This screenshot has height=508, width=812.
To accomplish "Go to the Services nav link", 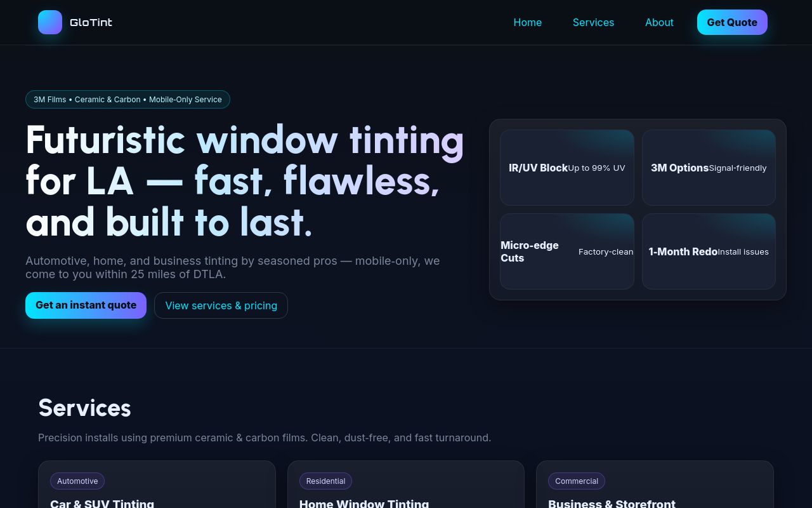I will click(x=593, y=22).
